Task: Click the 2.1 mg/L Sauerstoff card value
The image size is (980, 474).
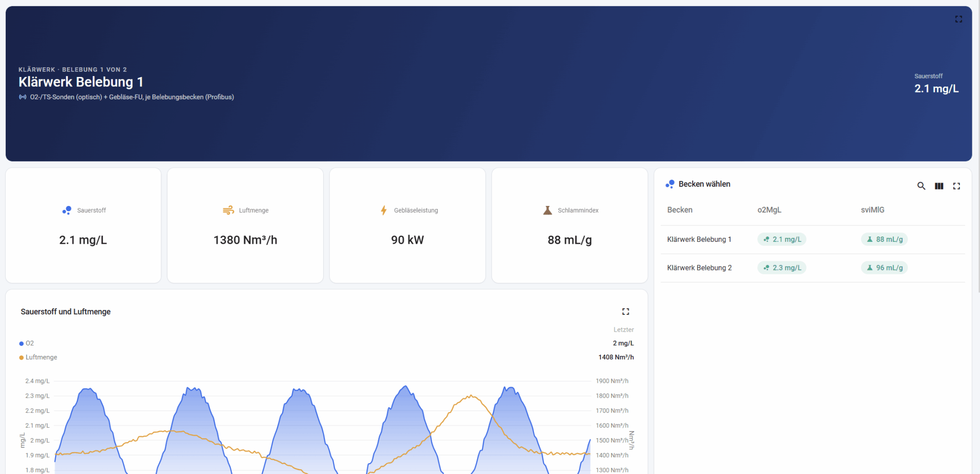Action: click(83, 240)
